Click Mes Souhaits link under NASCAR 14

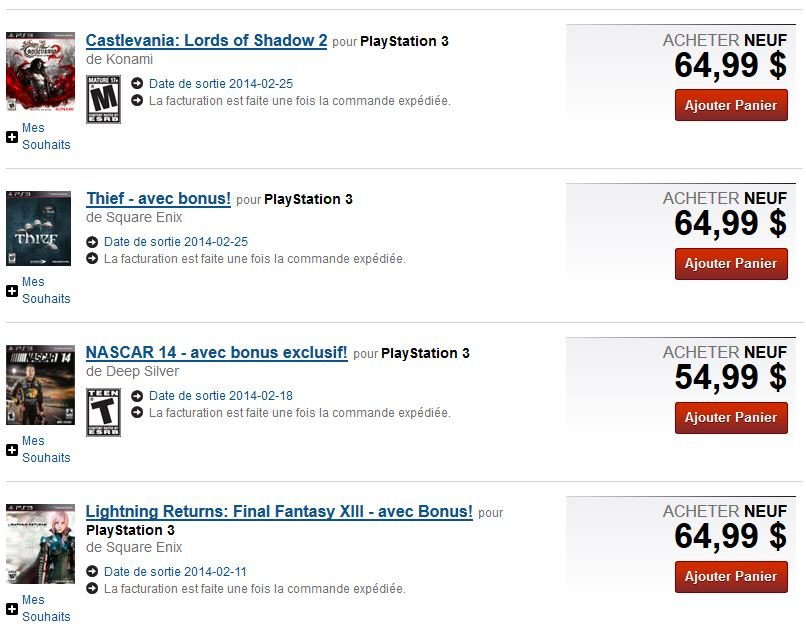point(46,449)
